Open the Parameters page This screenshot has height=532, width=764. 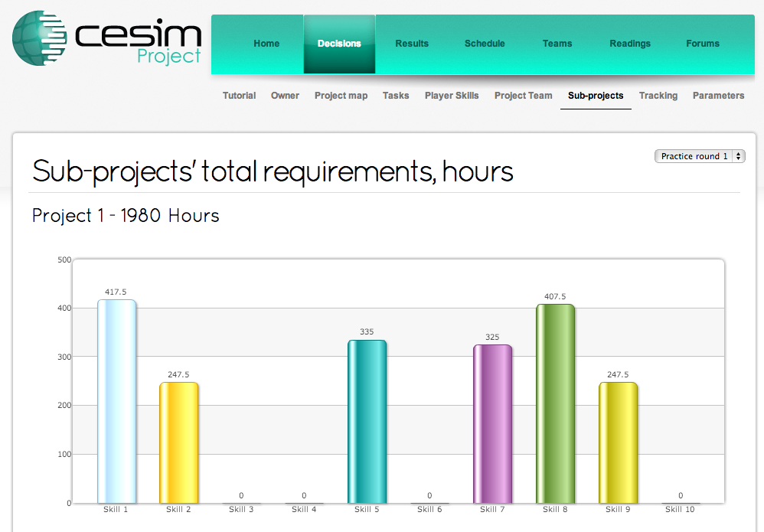[x=718, y=96]
